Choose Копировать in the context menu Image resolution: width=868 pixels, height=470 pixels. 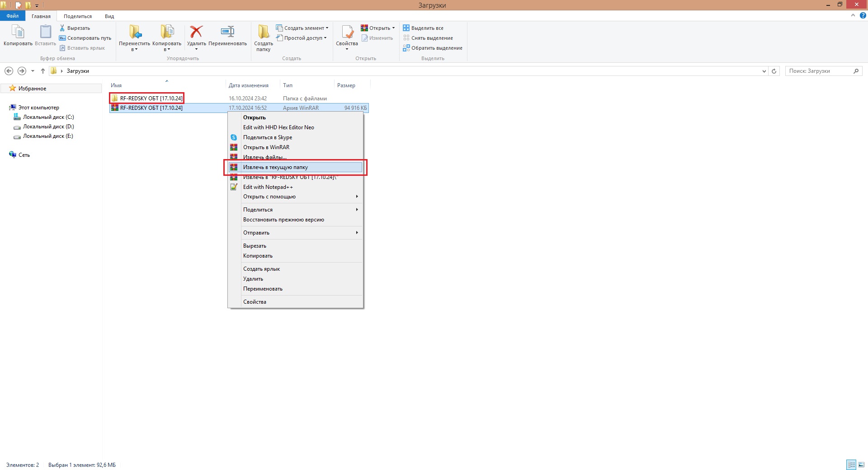295,256
